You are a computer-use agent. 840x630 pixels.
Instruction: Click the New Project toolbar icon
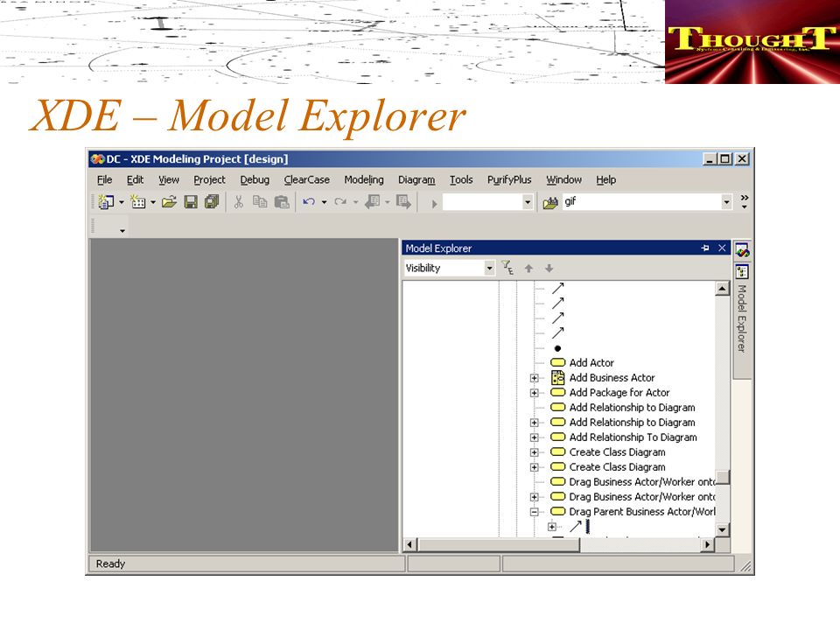[x=106, y=202]
